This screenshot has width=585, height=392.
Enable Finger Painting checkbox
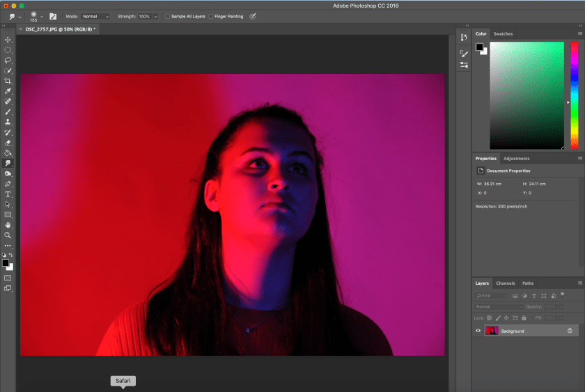(211, 16)
